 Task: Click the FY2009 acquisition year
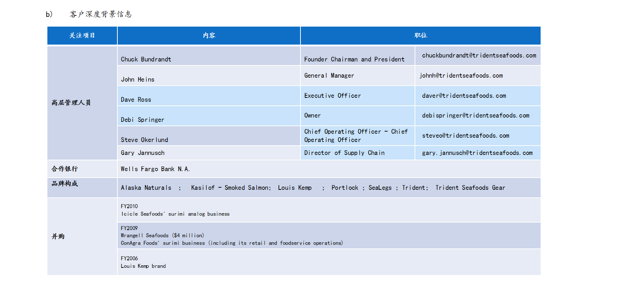click(129, 228)
